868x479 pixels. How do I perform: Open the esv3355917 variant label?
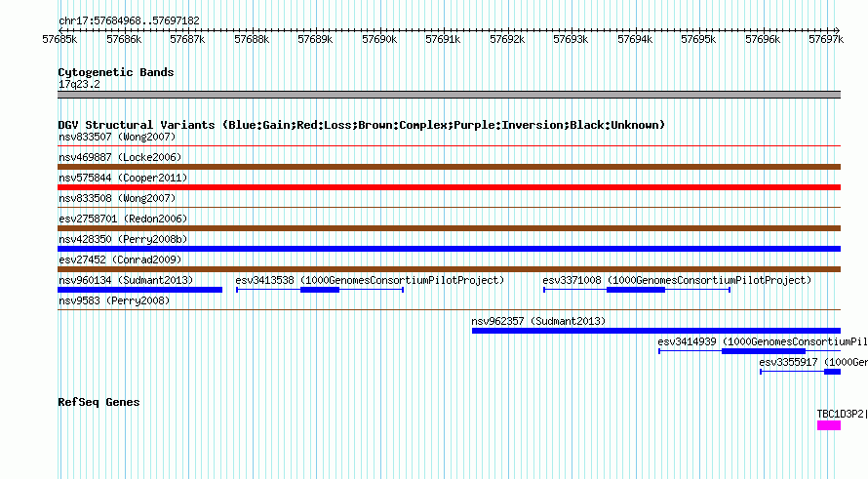click(813, 362)
